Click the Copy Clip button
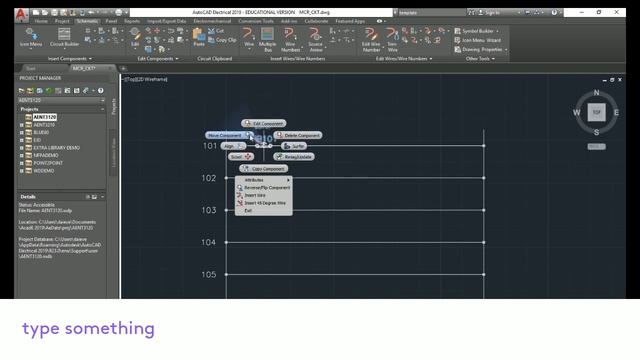 click(222, 40)
